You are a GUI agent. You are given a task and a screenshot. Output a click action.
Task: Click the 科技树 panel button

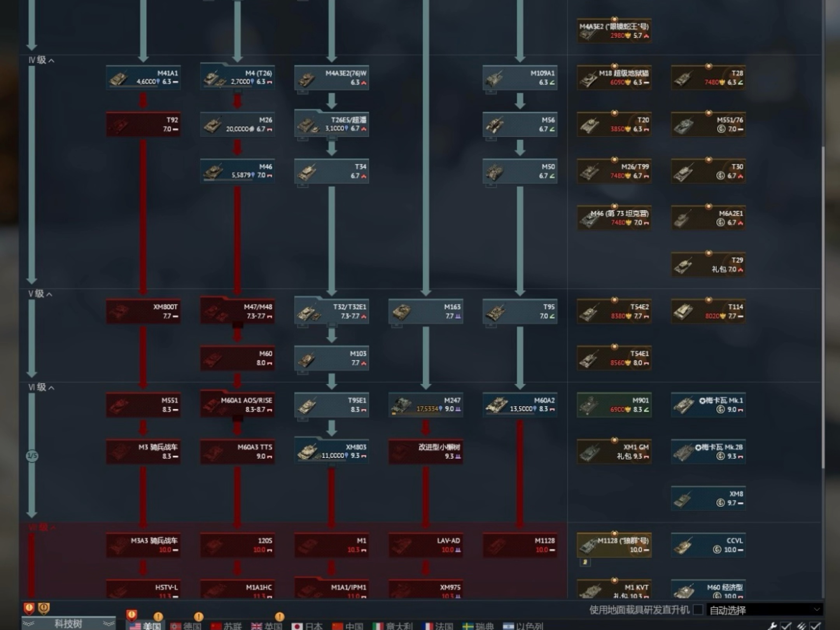pos(68,623)
